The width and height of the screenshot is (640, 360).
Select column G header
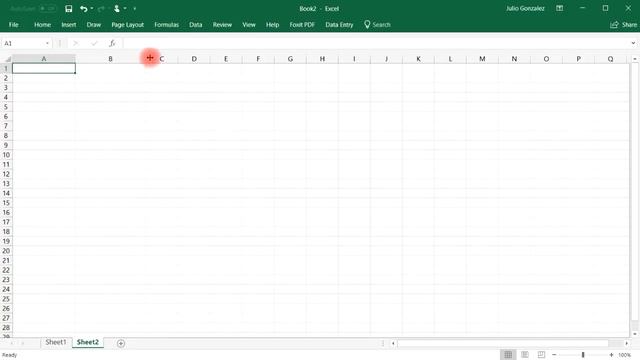coord(290,59)
